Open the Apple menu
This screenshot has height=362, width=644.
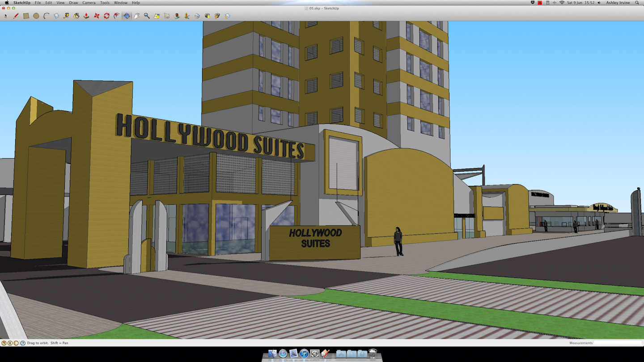point(6,3)
